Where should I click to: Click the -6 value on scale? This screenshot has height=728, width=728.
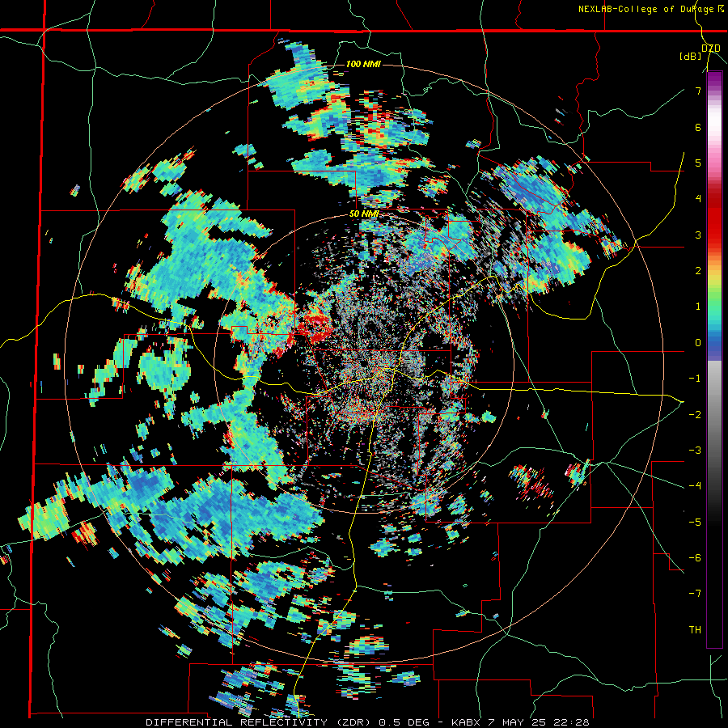pos(695,557)
